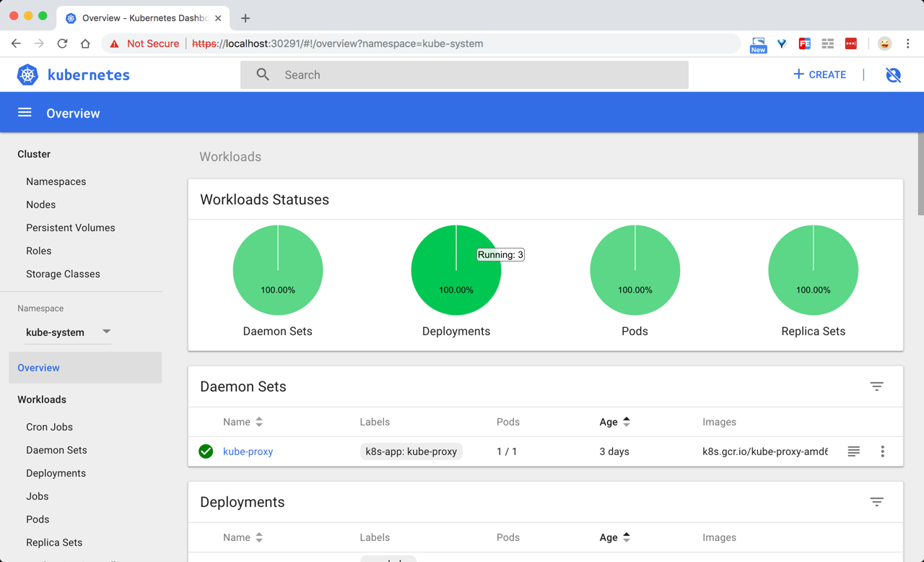Click the browser home icon

[85, 43]
